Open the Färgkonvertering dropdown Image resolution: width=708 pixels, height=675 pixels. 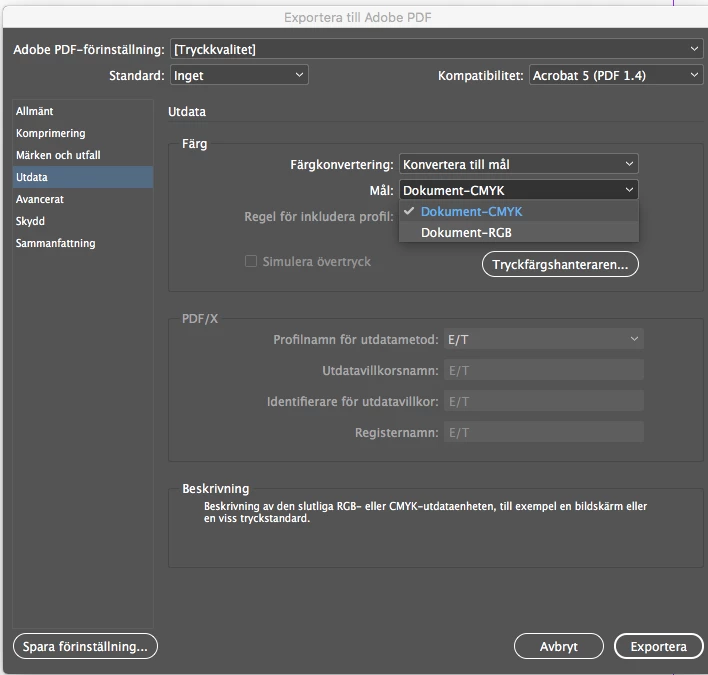click(518, 164)
